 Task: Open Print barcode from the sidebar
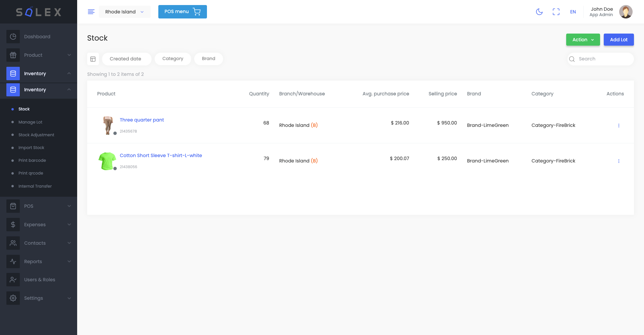32,160
